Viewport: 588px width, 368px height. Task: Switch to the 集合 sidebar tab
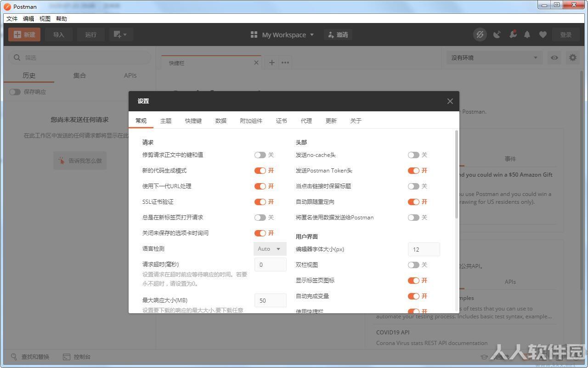pos(79,75)
